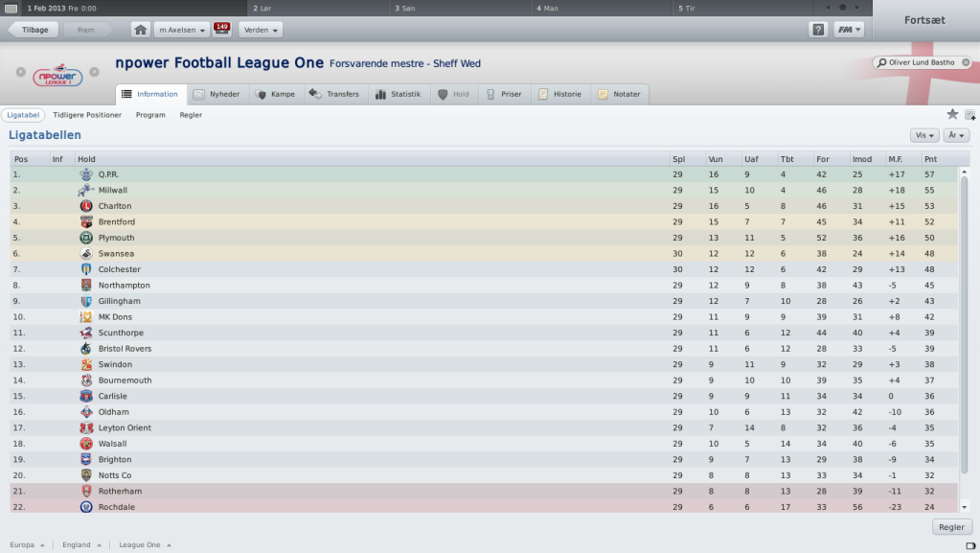
Task: Click the Fortsæt continue button
Action: tap(925, 20)
